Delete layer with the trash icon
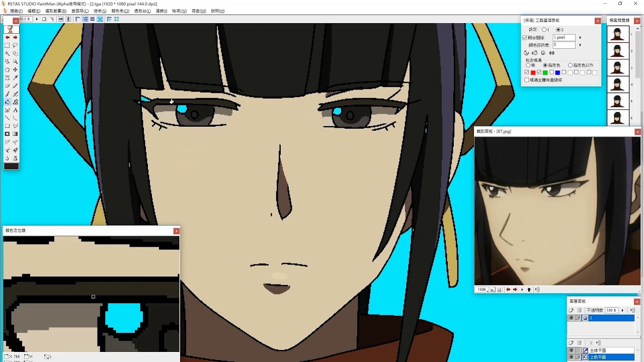This screenshot has height=362, width=644. (579, 310)
